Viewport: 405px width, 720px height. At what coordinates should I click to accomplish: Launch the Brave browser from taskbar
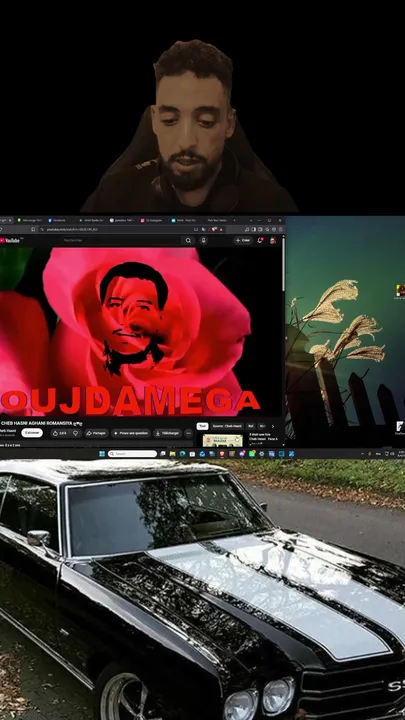(222, 454)
